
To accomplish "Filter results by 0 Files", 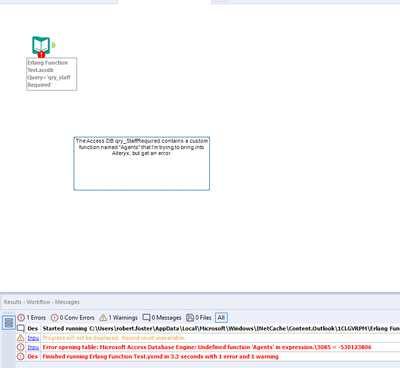I will [x=199, y=318].
